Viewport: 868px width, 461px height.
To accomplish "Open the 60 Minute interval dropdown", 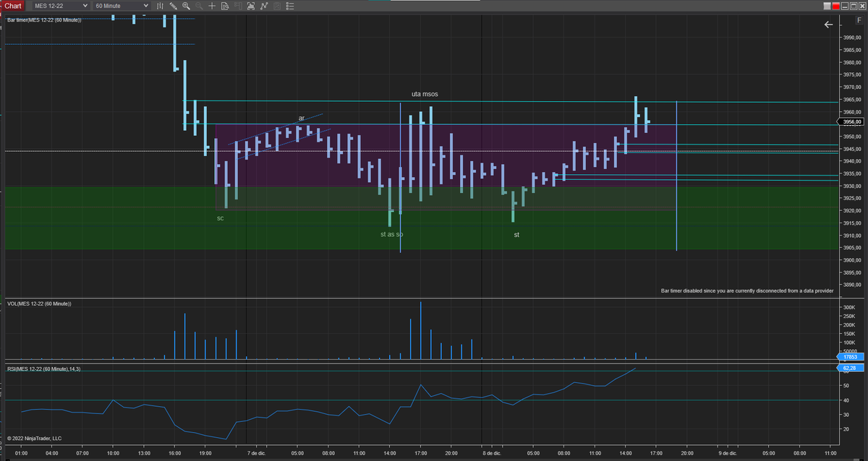I will tap(122, 5).
